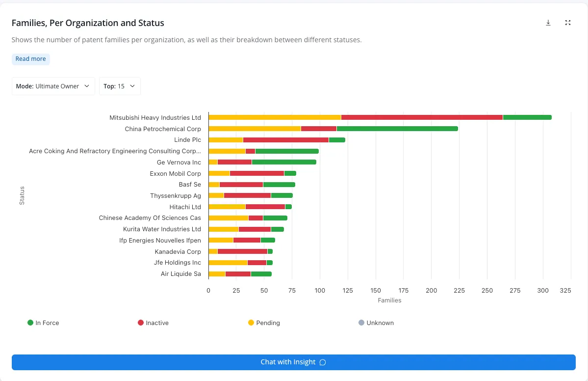Click Linde Plc red inactive segment
588x381 pixels.
[x=286, y=140]
